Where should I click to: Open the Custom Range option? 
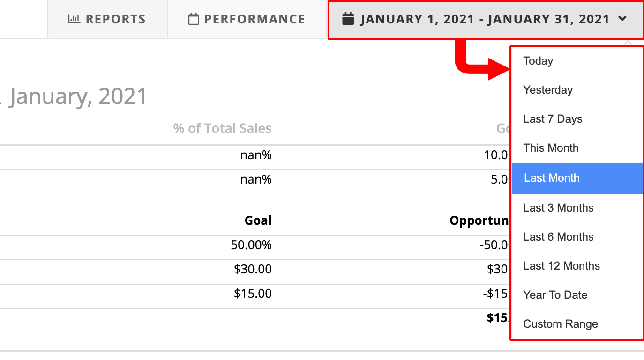click(560, 323)
